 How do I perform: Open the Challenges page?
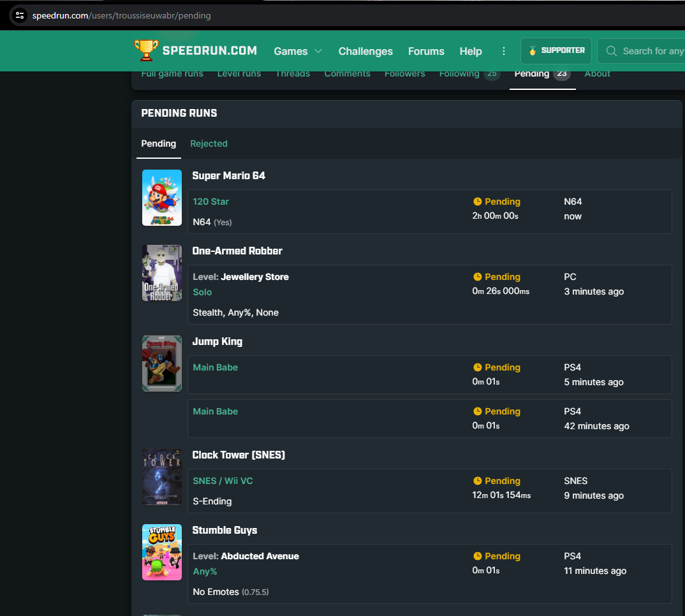(x=365, y=51)
